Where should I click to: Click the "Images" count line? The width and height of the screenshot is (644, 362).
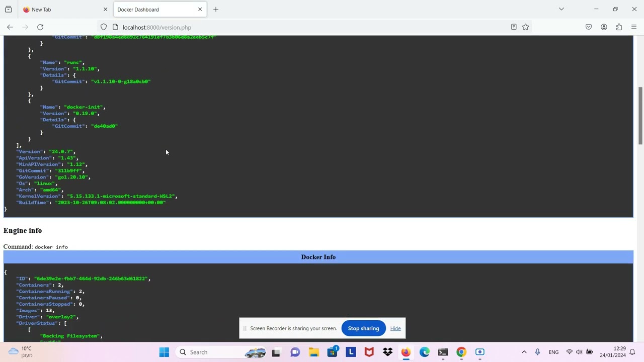coord(35,310)
